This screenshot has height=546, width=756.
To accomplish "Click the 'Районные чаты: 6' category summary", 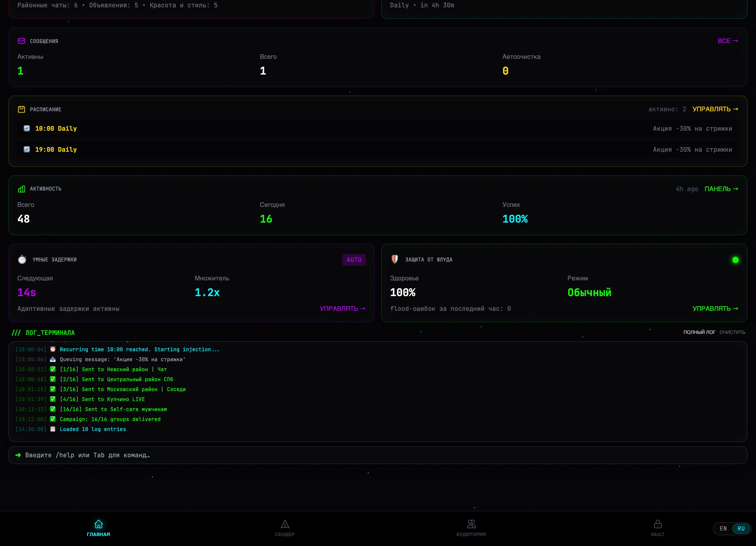I will pyautogui.click(x=47, y=5).
